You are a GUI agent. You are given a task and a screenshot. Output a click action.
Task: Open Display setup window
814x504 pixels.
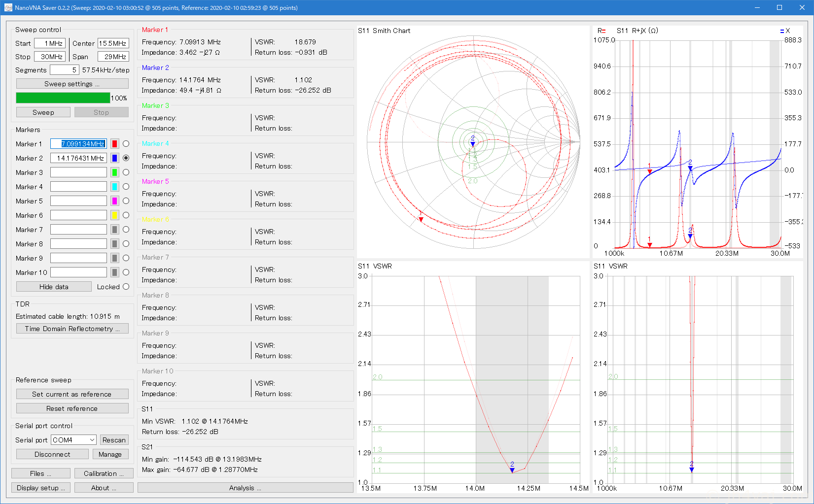pyautogui.click(x=40, y=488)
